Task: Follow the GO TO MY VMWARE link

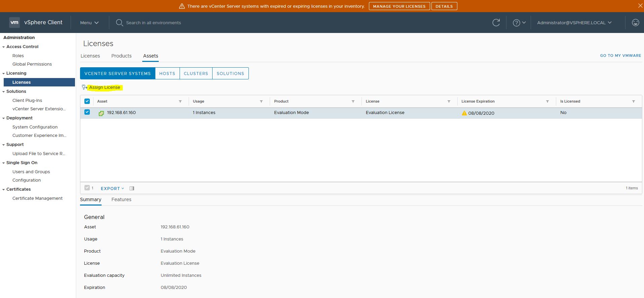Action: coord(620,55)
